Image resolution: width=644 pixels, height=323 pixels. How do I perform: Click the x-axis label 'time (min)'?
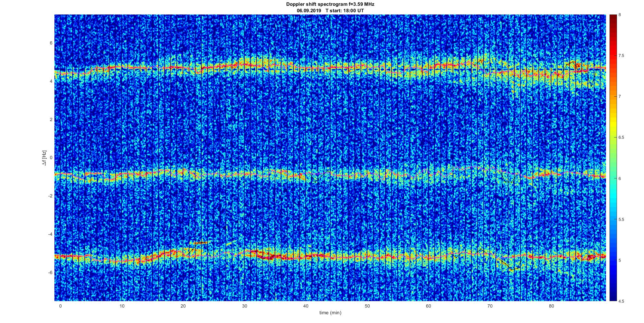(x=330, y=313)
